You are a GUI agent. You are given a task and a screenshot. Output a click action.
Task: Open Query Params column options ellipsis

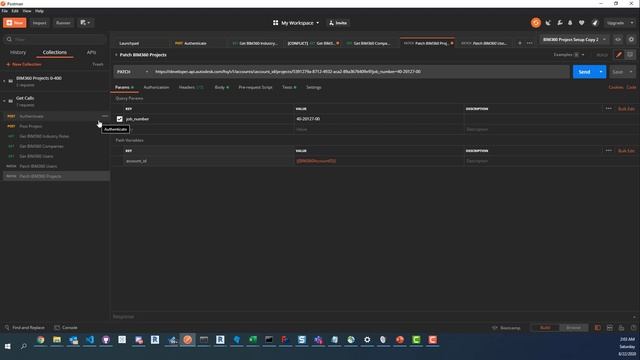tap(609, 109)
